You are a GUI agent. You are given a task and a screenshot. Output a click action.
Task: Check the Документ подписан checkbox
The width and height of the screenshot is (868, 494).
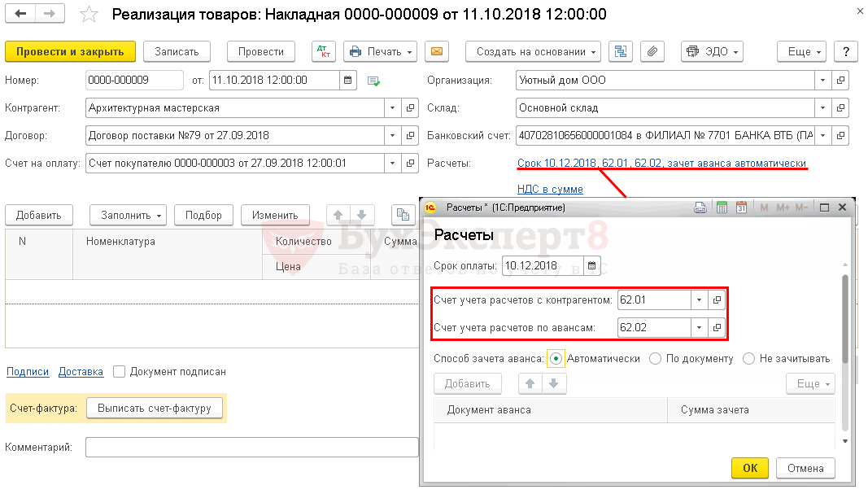point(120,372)
